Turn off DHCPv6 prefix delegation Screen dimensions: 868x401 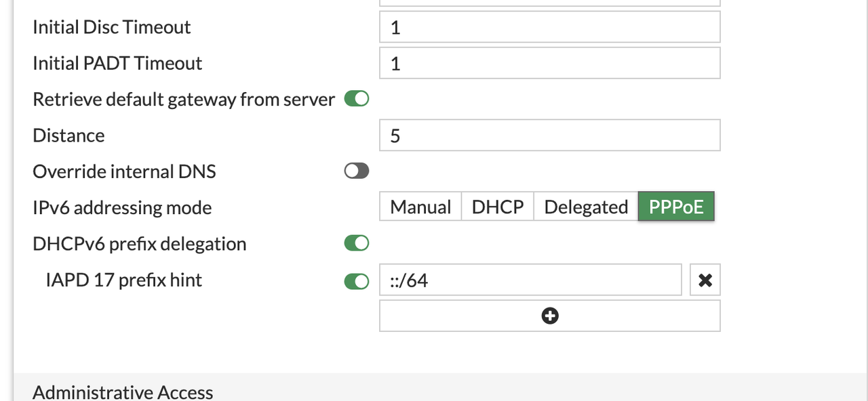click(357, 244)
